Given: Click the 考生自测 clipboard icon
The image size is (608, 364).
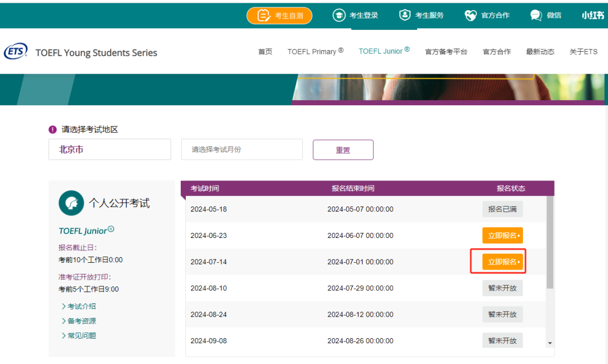Looking at the screenshot, I should (x=263, y=16).
